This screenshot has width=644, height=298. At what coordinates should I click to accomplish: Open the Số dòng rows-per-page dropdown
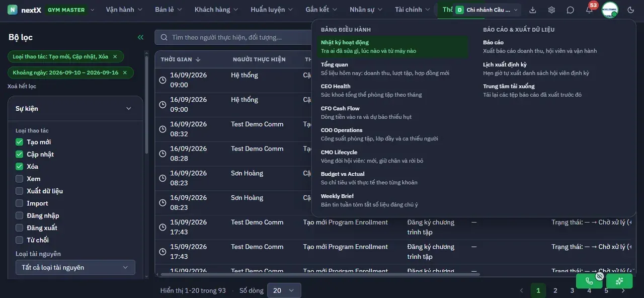tap(284, 290)
